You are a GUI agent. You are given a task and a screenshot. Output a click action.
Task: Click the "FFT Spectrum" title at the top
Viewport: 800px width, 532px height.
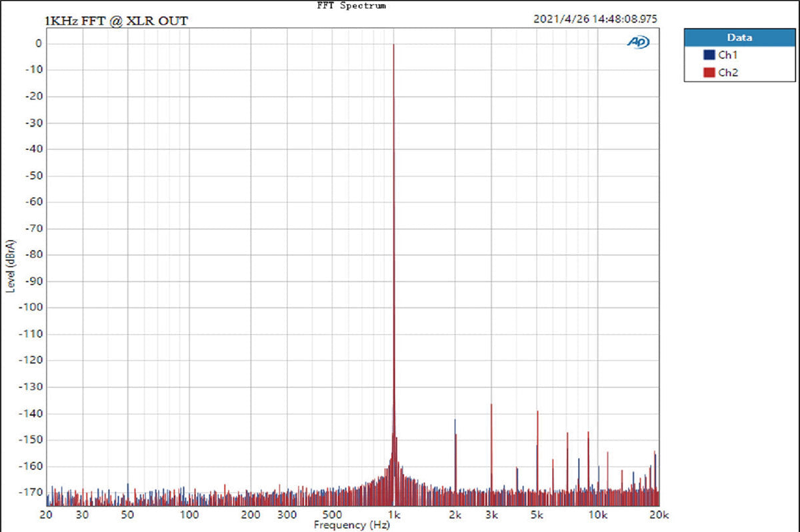pos(351,5)
